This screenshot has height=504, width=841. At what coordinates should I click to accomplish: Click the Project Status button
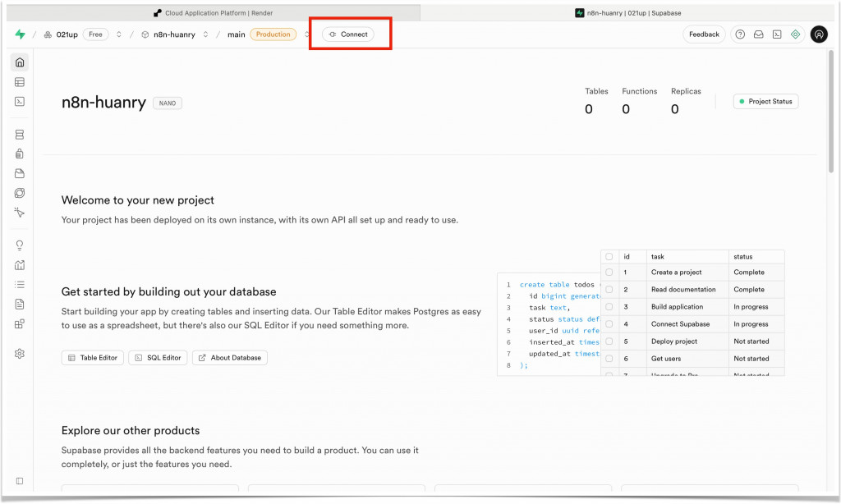tap(765, 101)
